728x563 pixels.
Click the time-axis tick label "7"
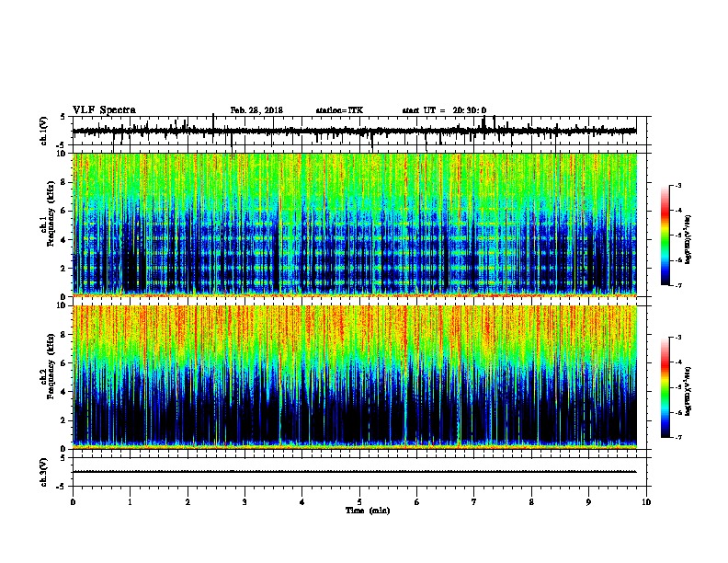[x=474, y=502]
